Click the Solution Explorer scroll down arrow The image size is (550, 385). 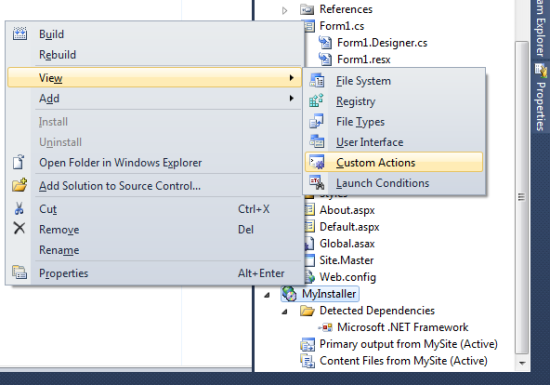point(522,363)
